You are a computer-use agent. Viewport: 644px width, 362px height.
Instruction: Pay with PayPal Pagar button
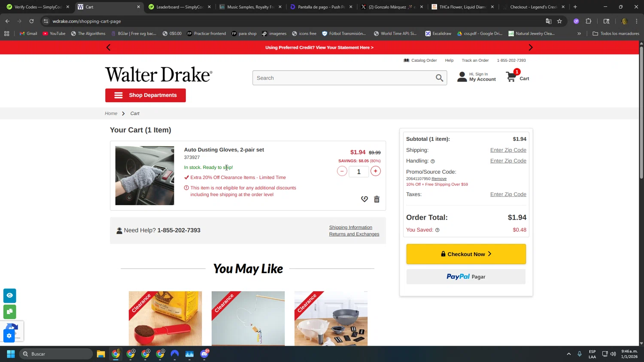click(x=466, y=277)
